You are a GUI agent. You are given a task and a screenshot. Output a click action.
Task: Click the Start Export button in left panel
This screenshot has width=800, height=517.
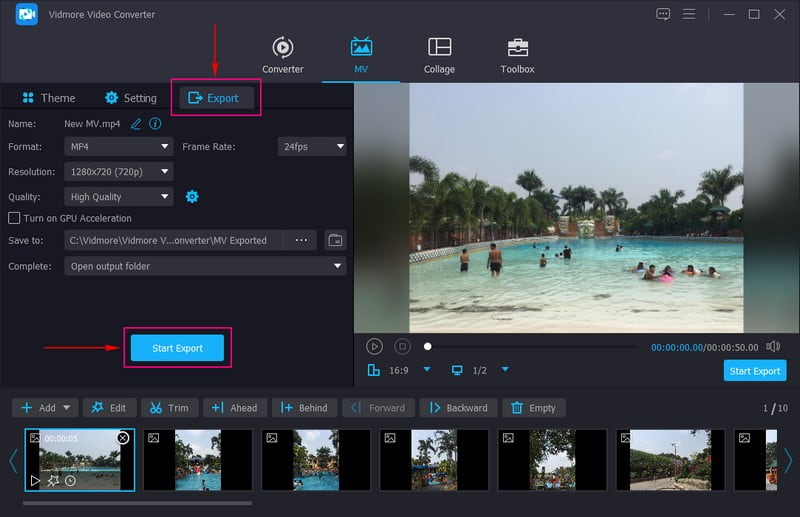click(x=177, y=348)
